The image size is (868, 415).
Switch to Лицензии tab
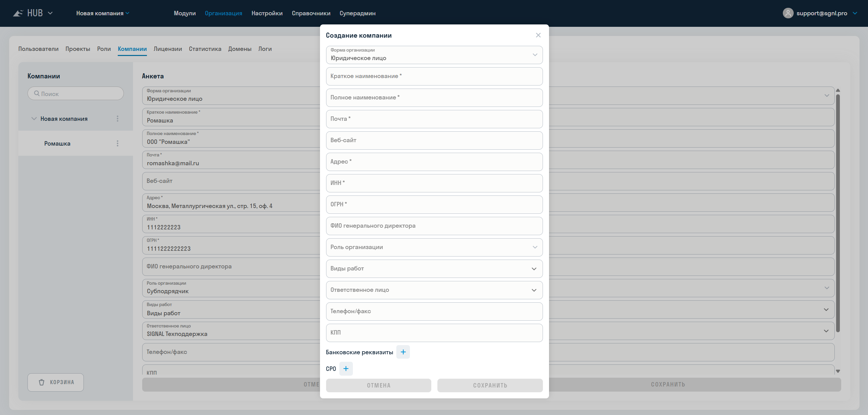[168, 49]
